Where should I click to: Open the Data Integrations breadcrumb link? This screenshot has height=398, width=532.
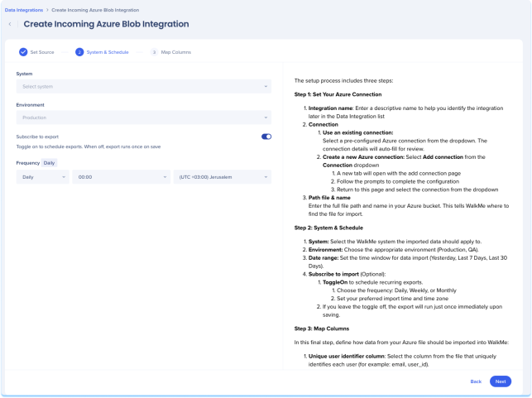tap(22, 8)
